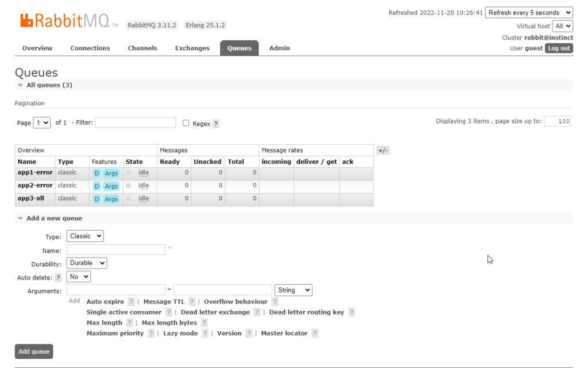588x368 pixels.
Task: Switch to the Exchanges tab
Action: (192, 48)
